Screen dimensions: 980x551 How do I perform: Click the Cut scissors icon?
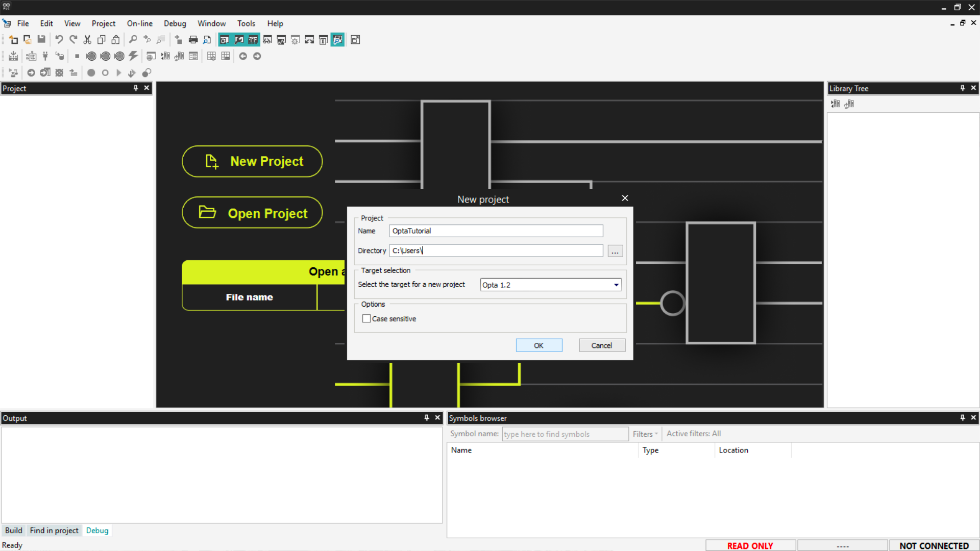[87, 40]
